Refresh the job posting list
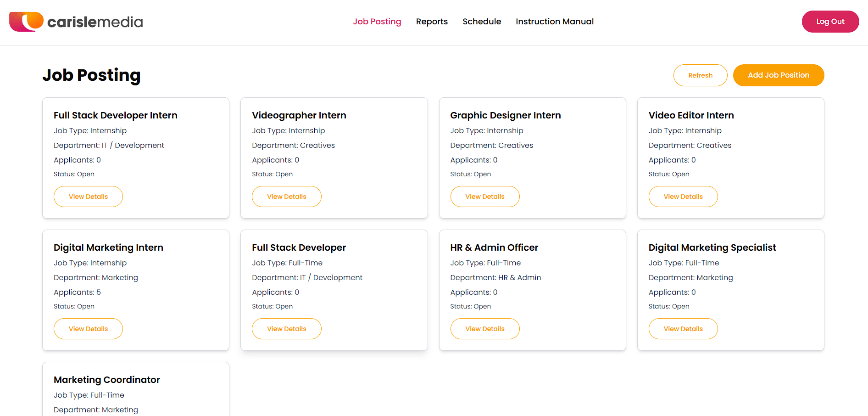Viewport: 868px width, 416px height. 700,75
